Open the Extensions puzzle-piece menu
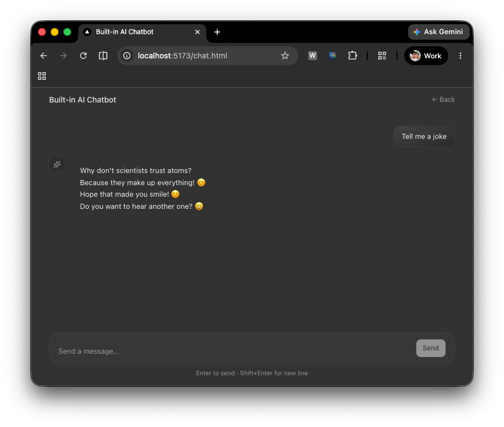The height and width of the screenshot is (427, 504). (352, 56)
